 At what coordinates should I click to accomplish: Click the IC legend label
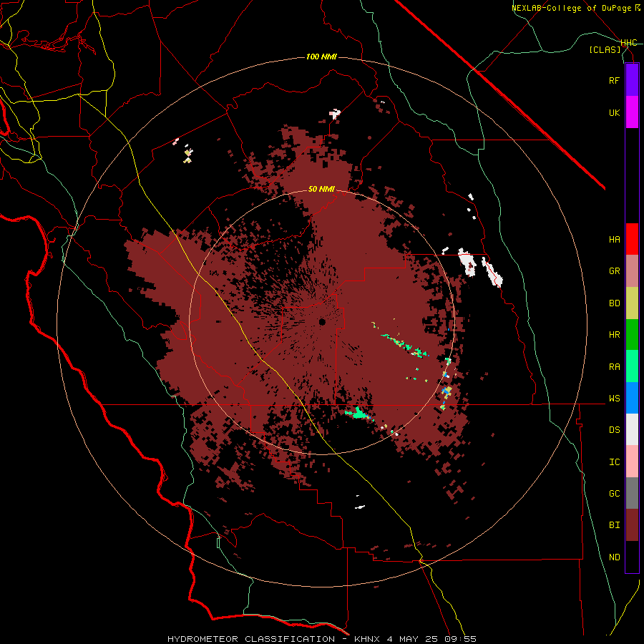[x=614, y=462]
